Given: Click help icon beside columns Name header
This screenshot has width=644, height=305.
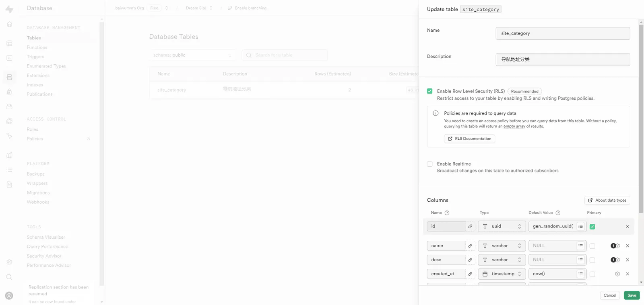Looking at the screenshot, I should 447,213.
